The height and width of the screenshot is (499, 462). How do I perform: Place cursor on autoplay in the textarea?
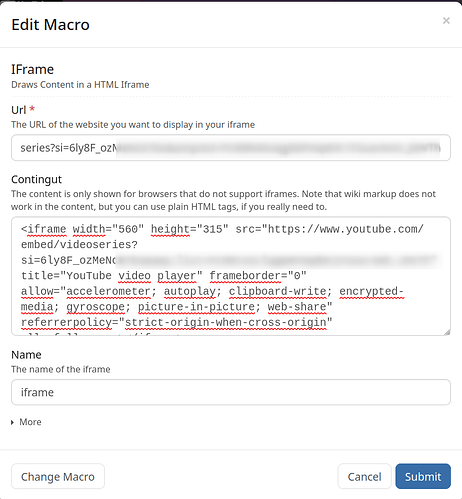[x=190, y=291]
